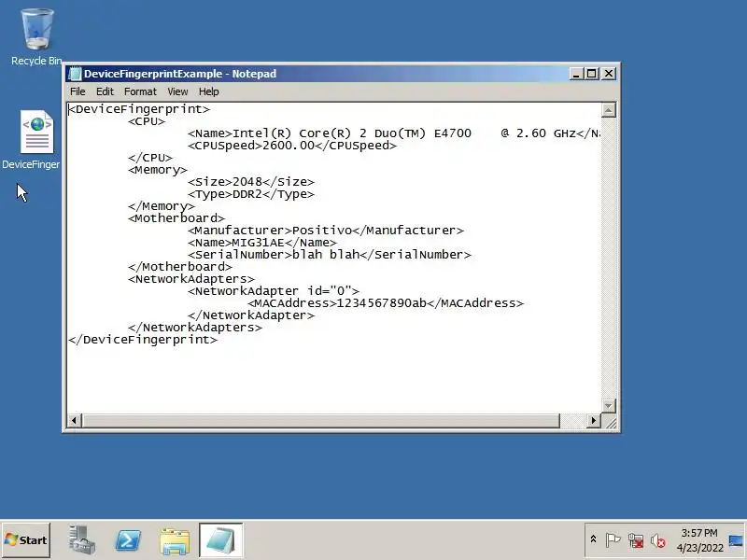Click the horizontal scrollbar thumb
This screenshot has height=560, width=747.
320,421
